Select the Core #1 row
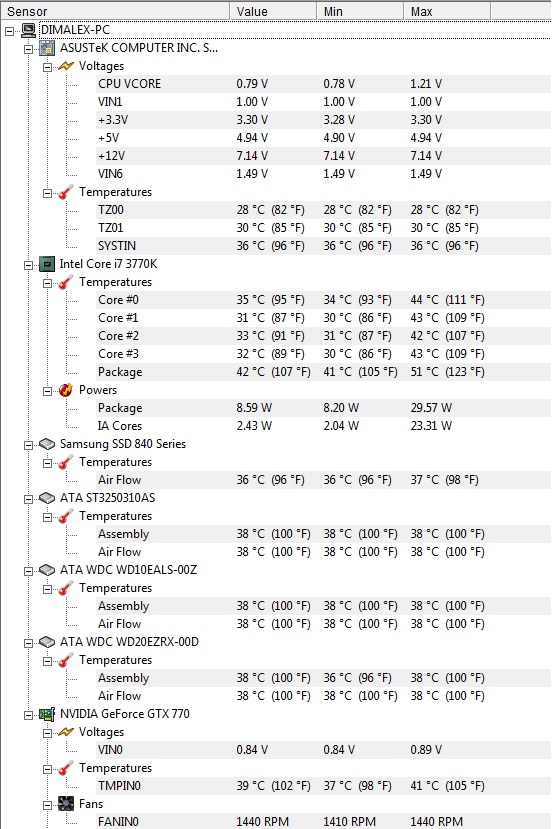 tap(323, 318)
